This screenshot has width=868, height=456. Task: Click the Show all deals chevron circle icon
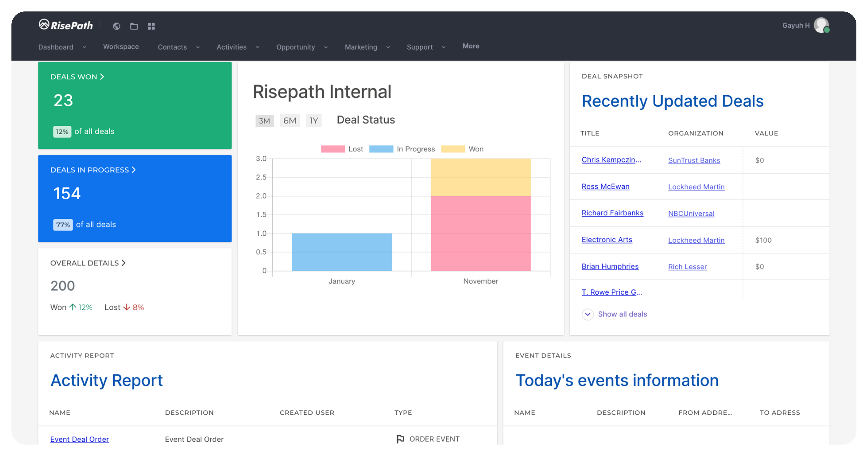(587, 314)
